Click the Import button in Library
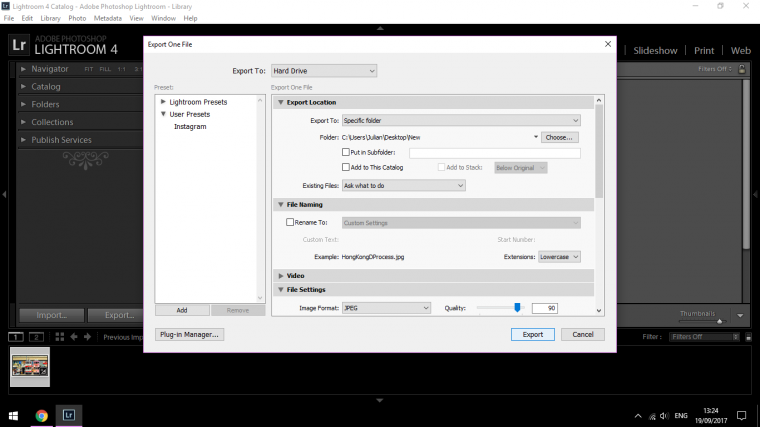The width and height of the screenshot is (760, 427). tap(52, 316)
